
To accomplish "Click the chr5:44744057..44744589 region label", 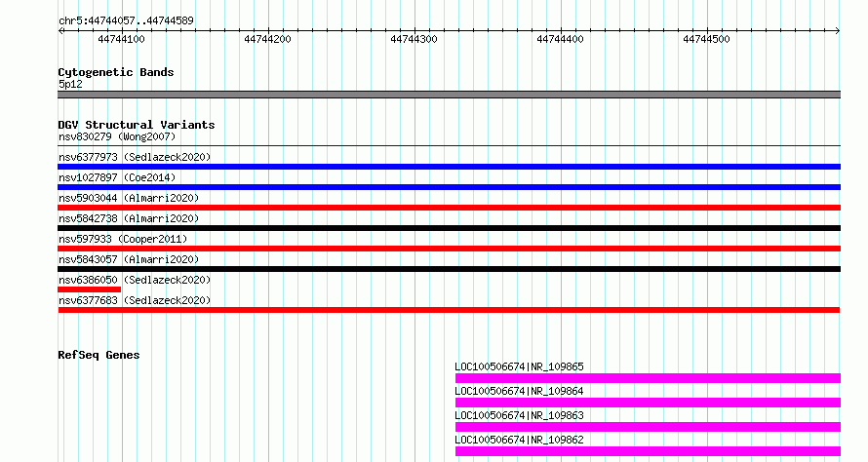I will [126, 21].
